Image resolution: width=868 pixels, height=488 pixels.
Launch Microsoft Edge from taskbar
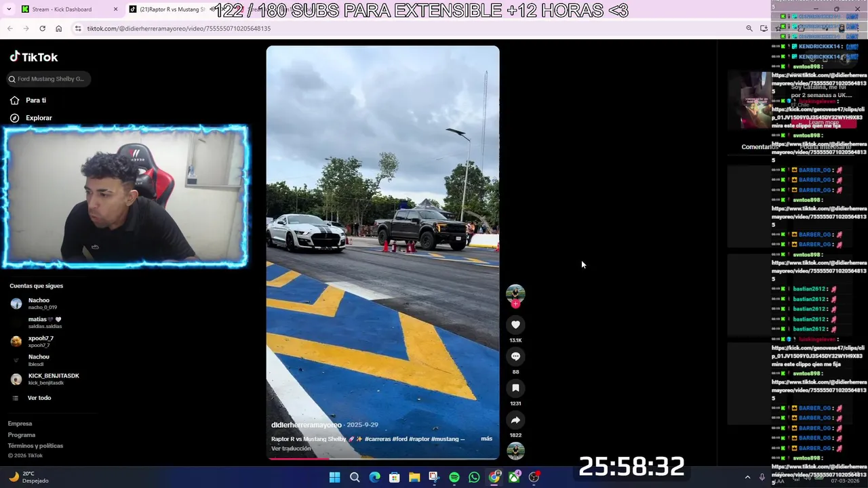pos(374,477)
